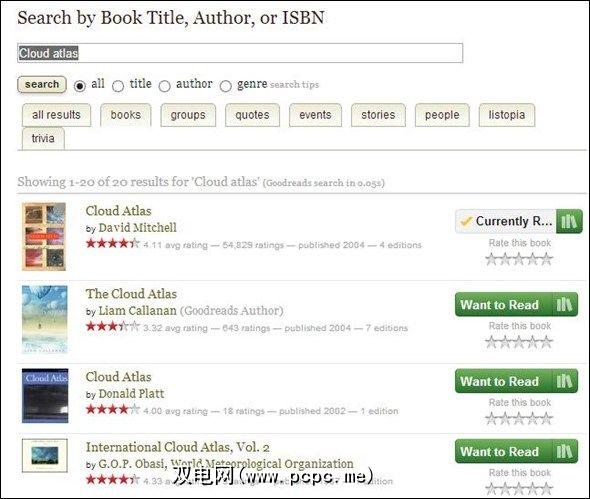Open the 'trivia' tab
The width and height of the screenshot is (590, 499).
coord(43,139)
